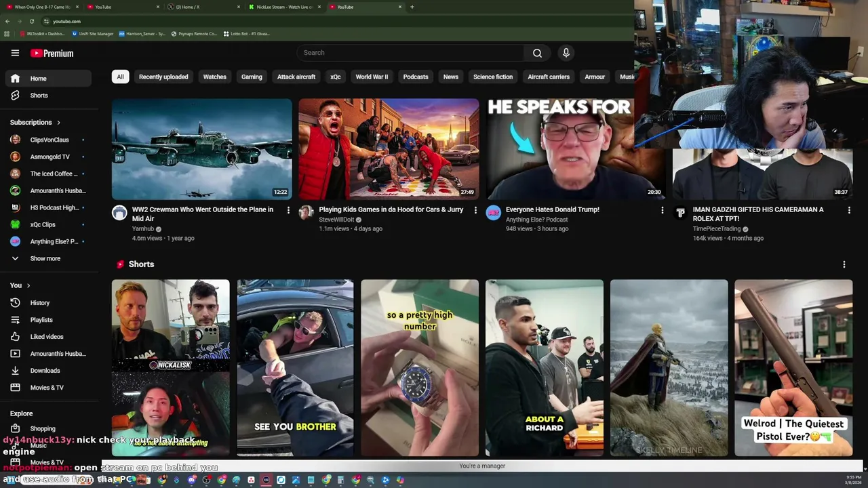Open options menu for Iman Gadzhi Rolex video

pyautogui.click(x=849, y=210)
